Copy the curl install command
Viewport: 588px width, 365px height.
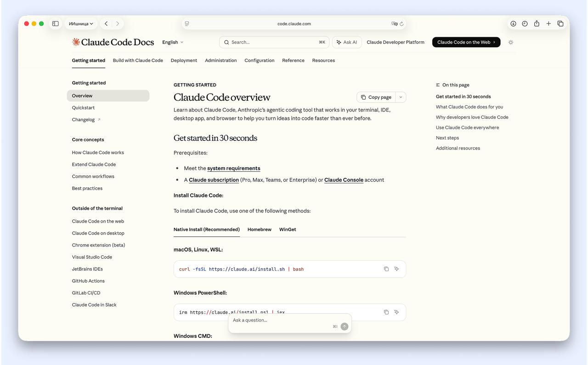tap(386, 269)
